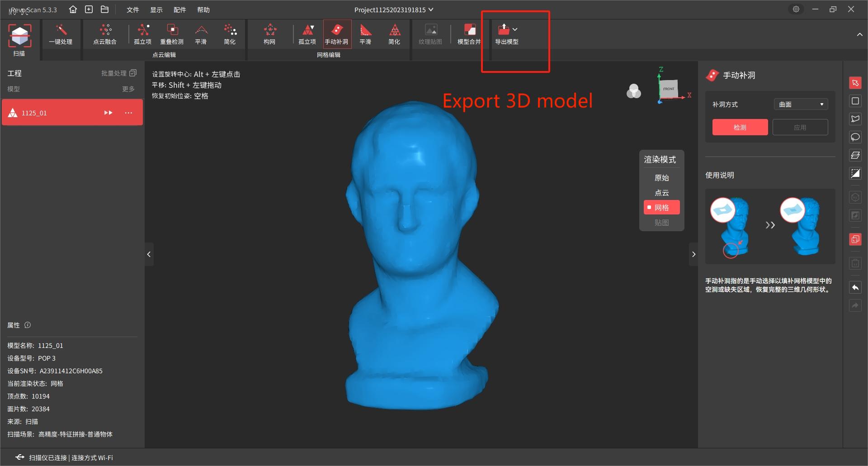Open the 文件 (File) menu

point(133,10)
